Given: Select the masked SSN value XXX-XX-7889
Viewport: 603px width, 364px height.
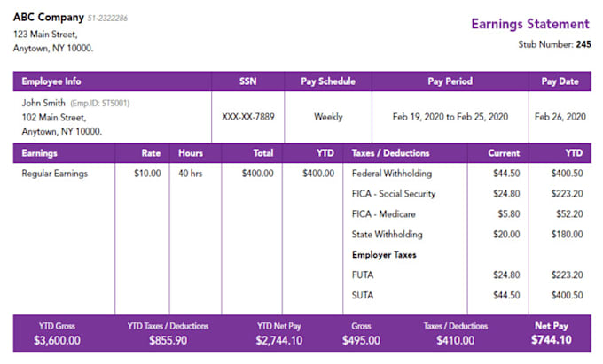Looking at the screenshot, I should pyautogui.click(x=247, y=117).
